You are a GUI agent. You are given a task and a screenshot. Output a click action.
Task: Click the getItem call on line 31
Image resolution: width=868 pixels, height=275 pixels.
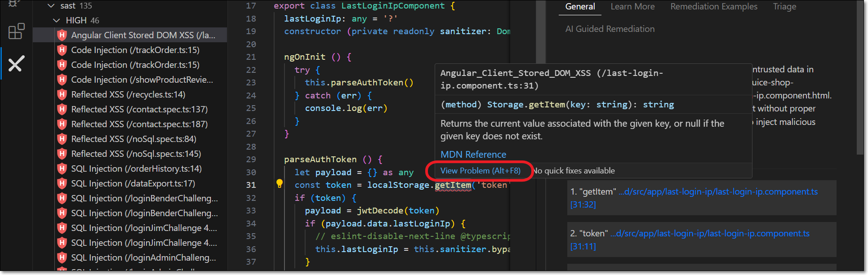click(x=453, y=185)
